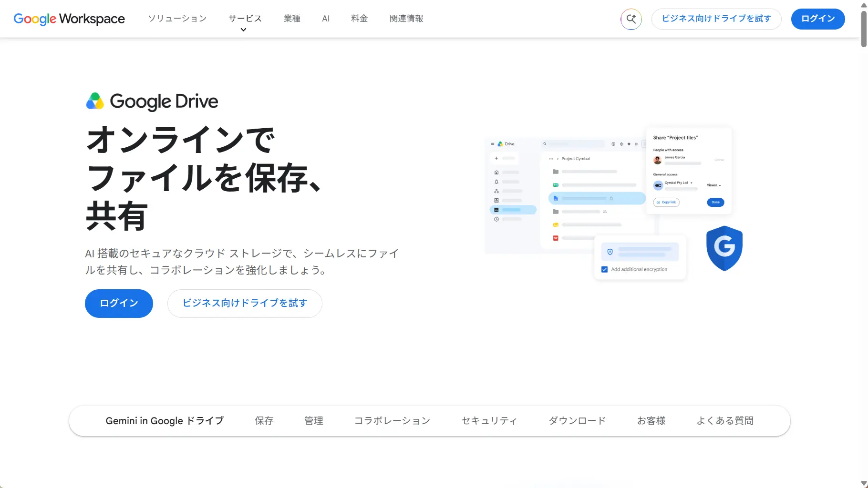868x488 pixels.
Task: Click header ビジネス向けドライブを試す button
Action: pyautogui.click(x=716, y=19)
